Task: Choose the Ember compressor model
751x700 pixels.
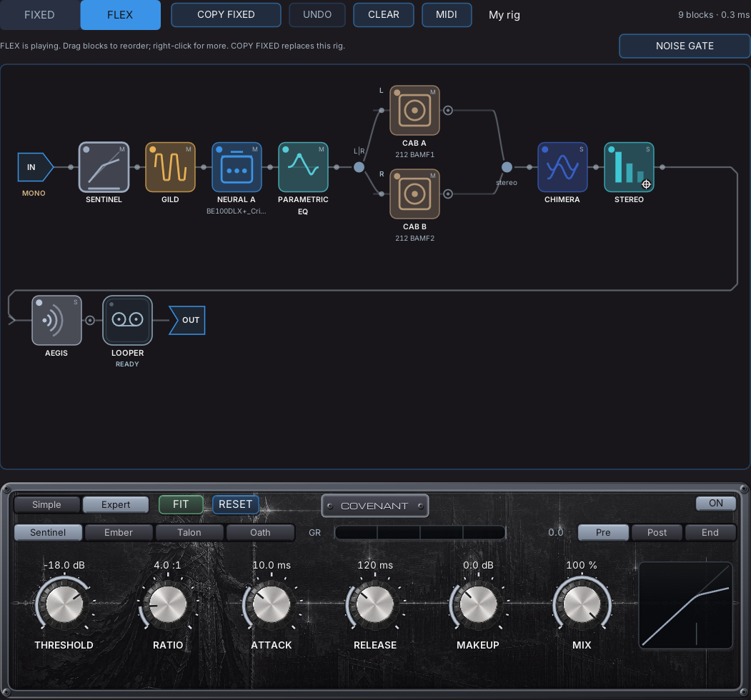Action: (119, 532)
